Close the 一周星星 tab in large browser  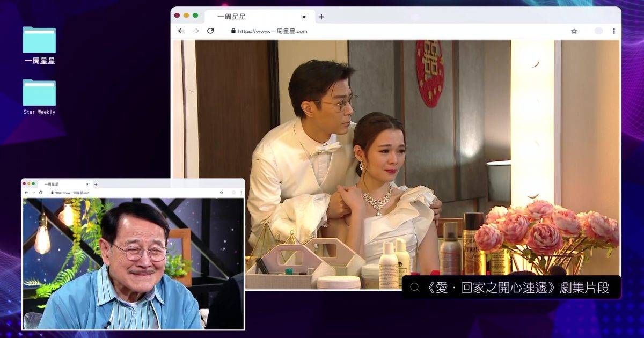304,17
